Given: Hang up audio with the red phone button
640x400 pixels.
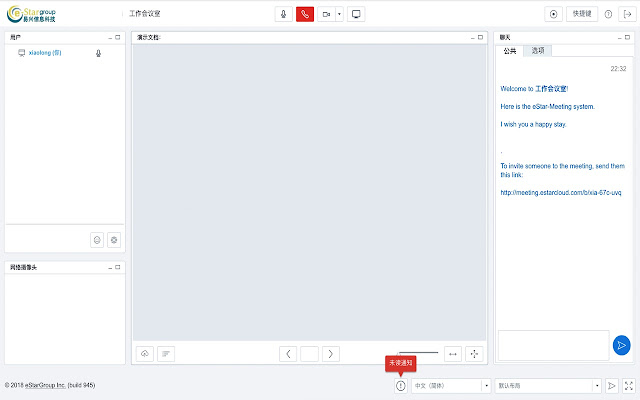Looking at the screenshot, I should pos(305,14).
